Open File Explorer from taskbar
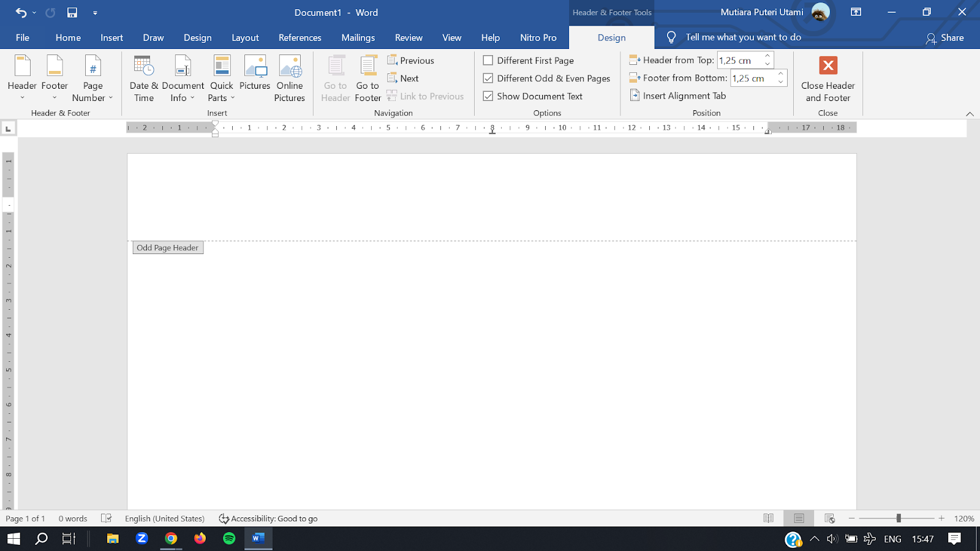The height and width of the screenshot is (551, 980). [113, 539]
